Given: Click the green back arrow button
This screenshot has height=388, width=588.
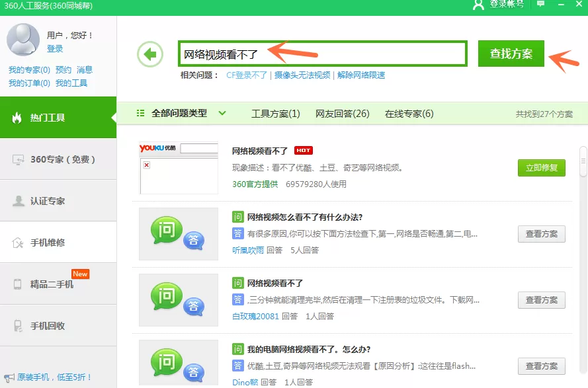Looking at the screenshot, I should tap(150, 54).
